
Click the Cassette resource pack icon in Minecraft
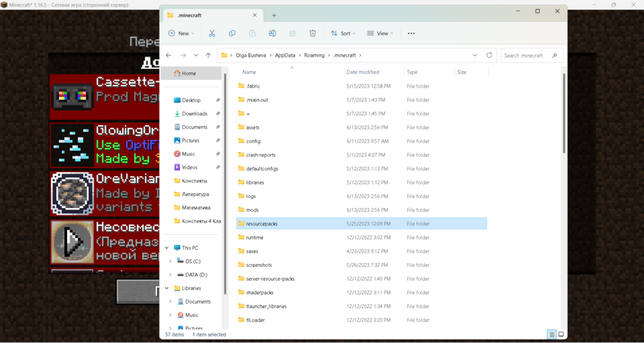(x=73, y=96)
